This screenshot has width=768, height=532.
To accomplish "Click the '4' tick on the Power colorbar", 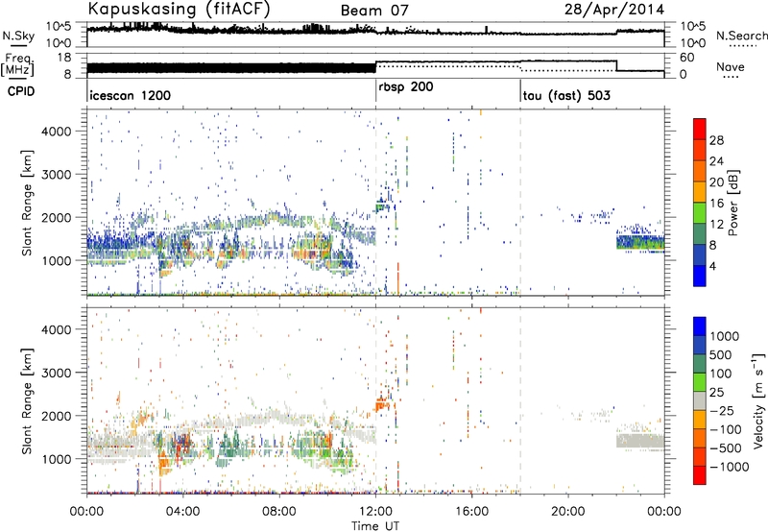I will [x=712, y=266].
